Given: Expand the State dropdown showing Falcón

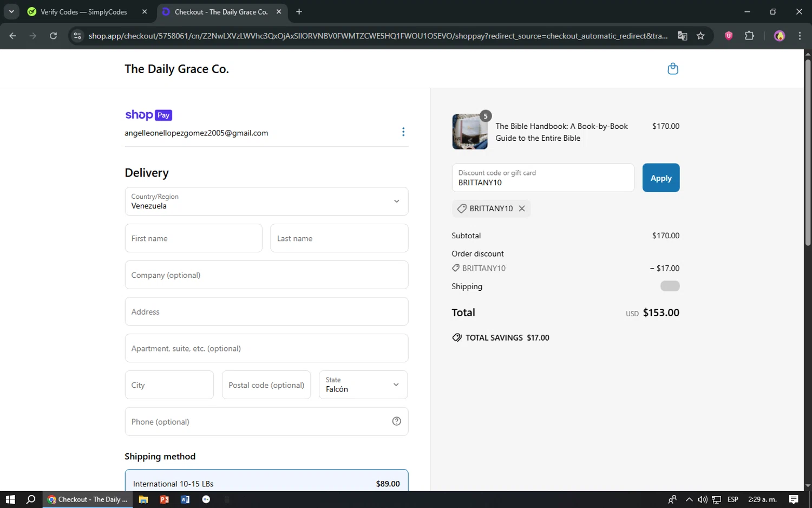Looking at the screenshot, I should tap(363, 385).
